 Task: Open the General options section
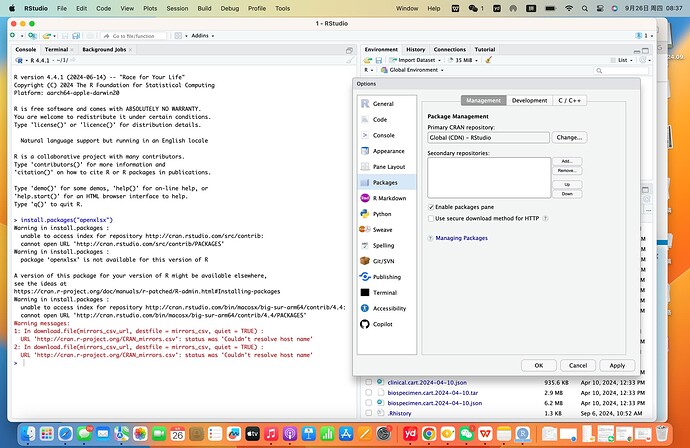(x=383, y=104)
